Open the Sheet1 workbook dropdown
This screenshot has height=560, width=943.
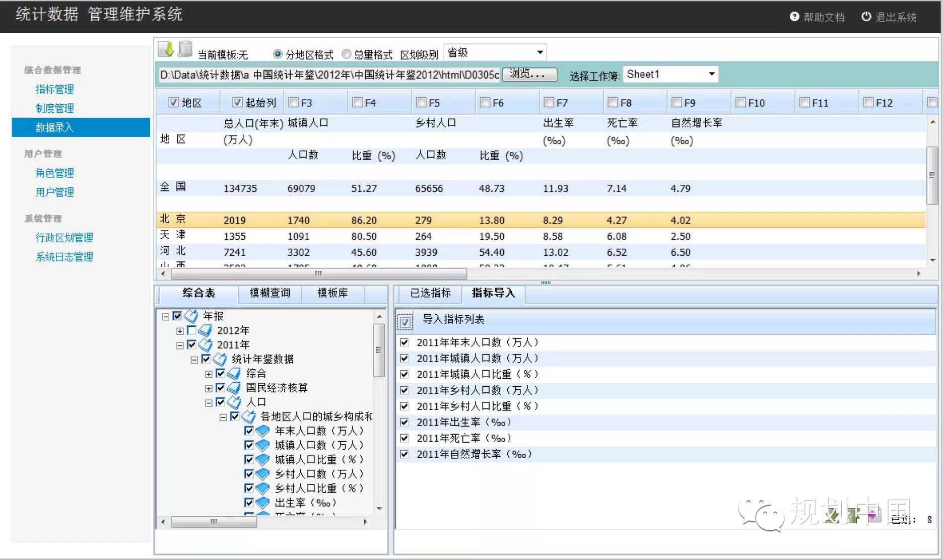click(x=711, y=74)
